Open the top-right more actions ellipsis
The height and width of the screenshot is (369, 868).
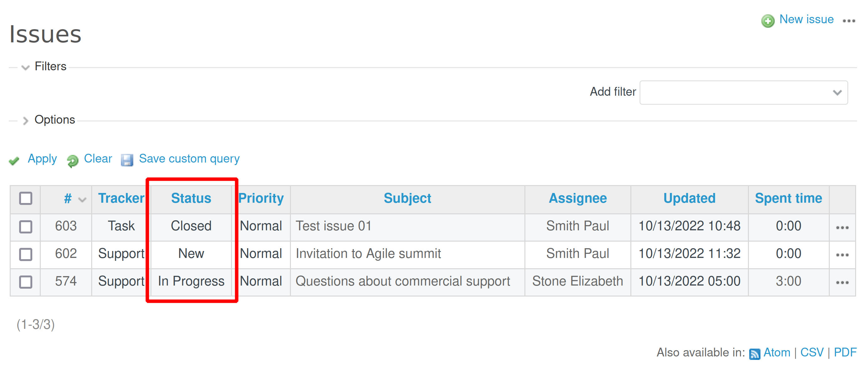(x=849, y=21)
